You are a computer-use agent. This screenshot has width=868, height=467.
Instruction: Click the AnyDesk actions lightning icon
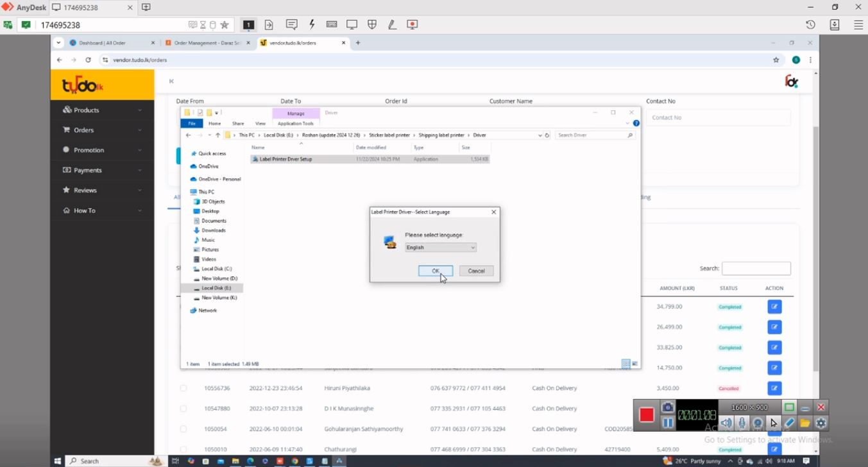click(312, 24)
